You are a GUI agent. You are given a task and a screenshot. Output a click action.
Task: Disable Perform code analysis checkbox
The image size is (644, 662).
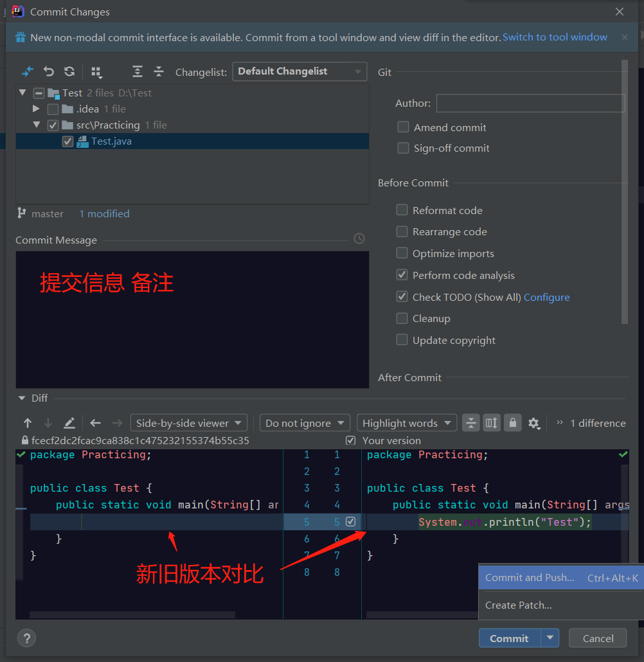click(x=402, y=275)
